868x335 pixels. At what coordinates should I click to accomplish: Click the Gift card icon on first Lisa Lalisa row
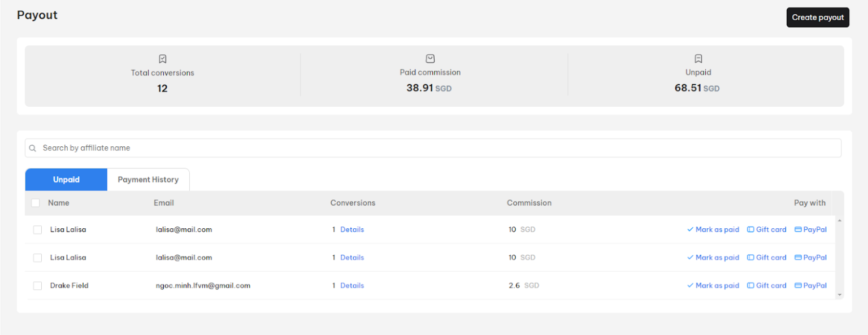(x=750, y=229)
